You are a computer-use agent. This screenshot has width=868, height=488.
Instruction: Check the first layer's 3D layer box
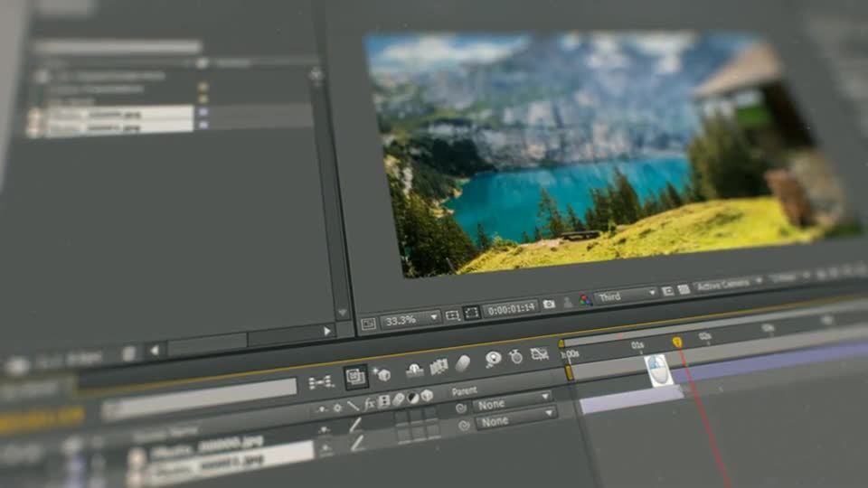[x=429, y=413]
